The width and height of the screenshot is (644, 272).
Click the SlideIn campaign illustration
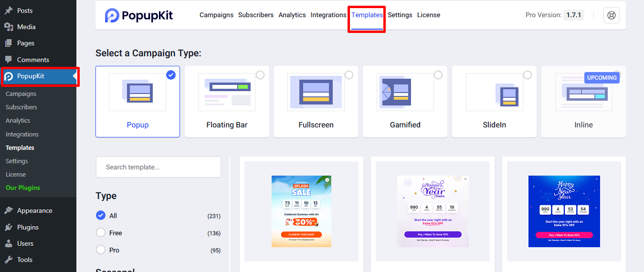tap(494, 92)
